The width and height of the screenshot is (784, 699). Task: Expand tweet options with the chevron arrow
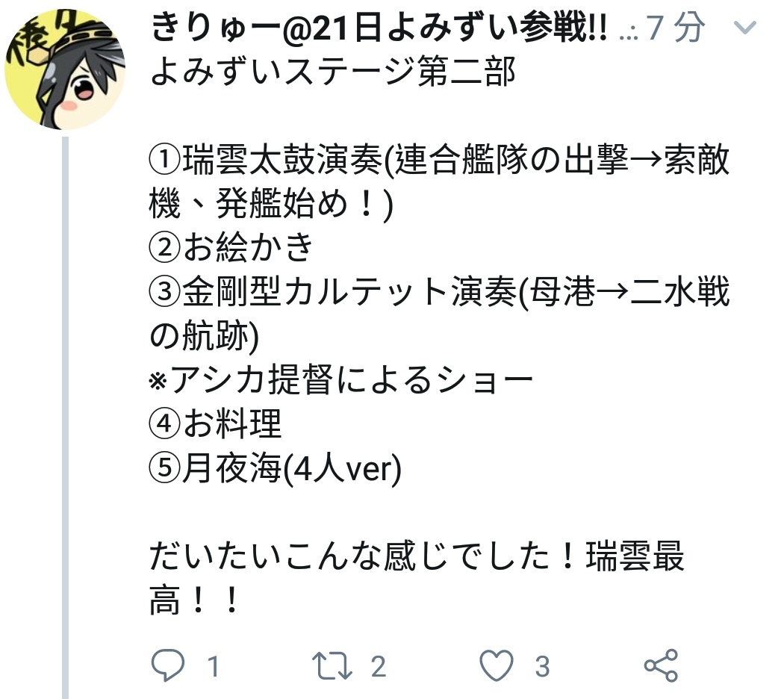coord(745,28)
